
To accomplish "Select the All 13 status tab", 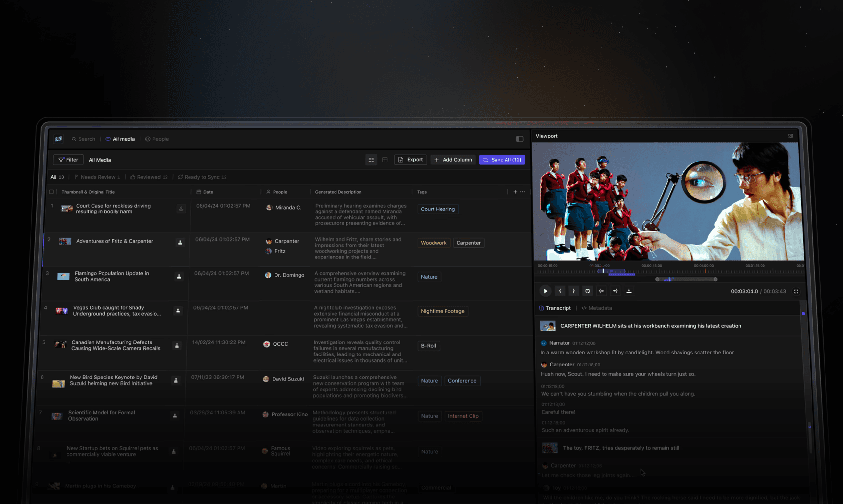I will click(57, 177).
